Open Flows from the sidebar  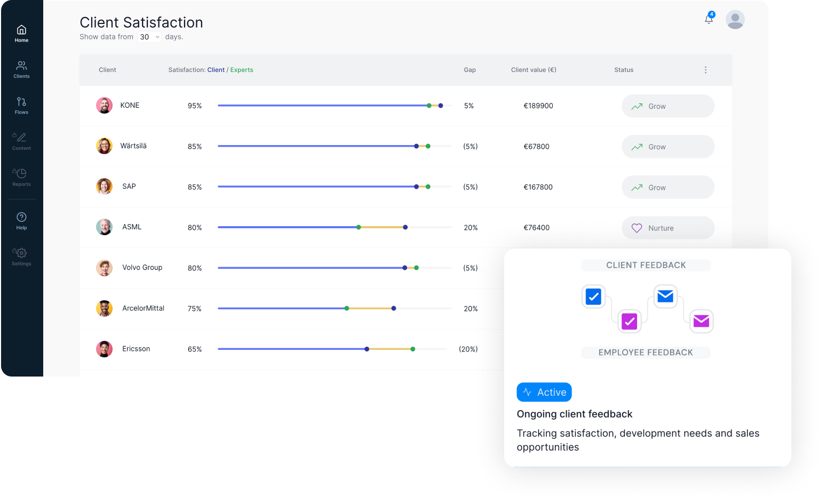pos(21,106)
